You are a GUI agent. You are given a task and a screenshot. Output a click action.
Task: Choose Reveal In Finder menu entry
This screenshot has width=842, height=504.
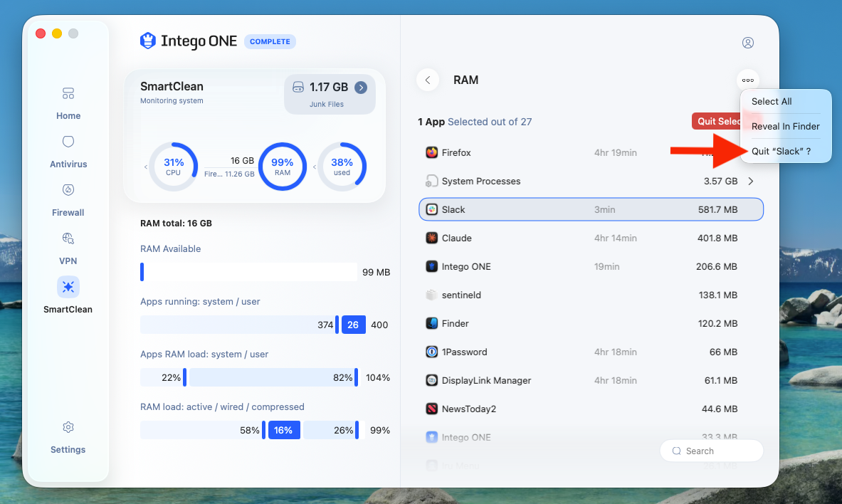pos(786,126)
